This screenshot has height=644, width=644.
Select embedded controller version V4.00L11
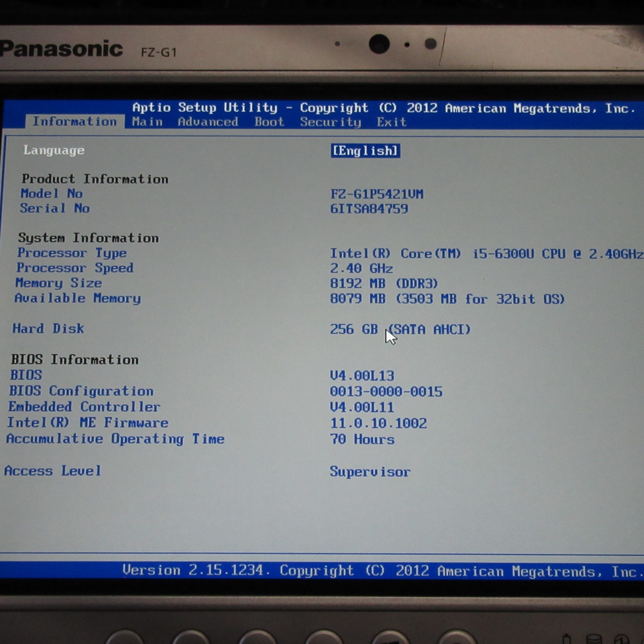[x=362, y=407]
